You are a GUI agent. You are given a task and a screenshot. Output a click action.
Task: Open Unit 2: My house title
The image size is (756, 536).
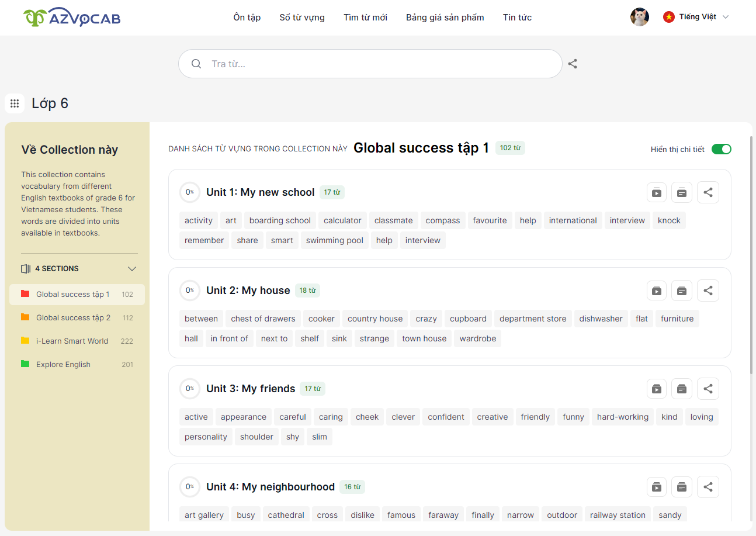(248, 291)
